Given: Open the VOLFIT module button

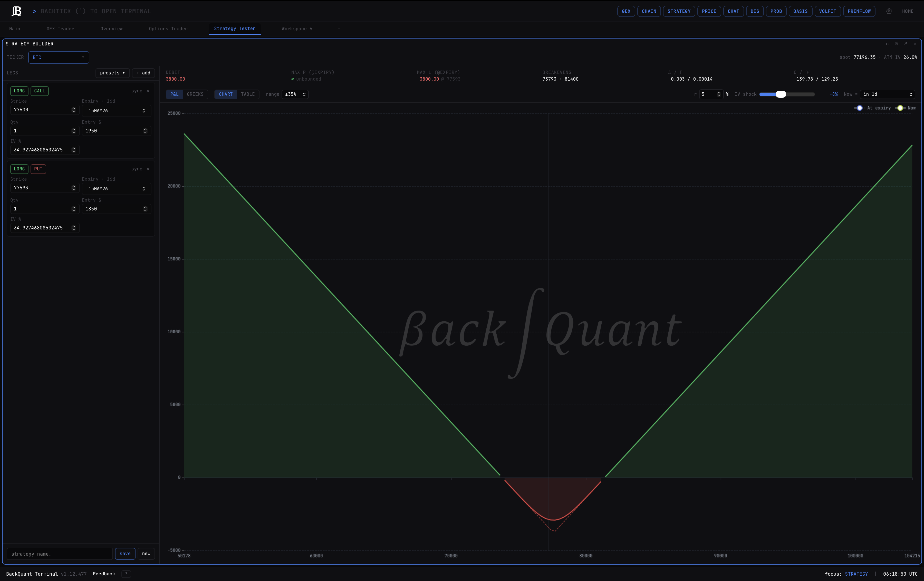Looking at the screenshot, I should 828,12.
